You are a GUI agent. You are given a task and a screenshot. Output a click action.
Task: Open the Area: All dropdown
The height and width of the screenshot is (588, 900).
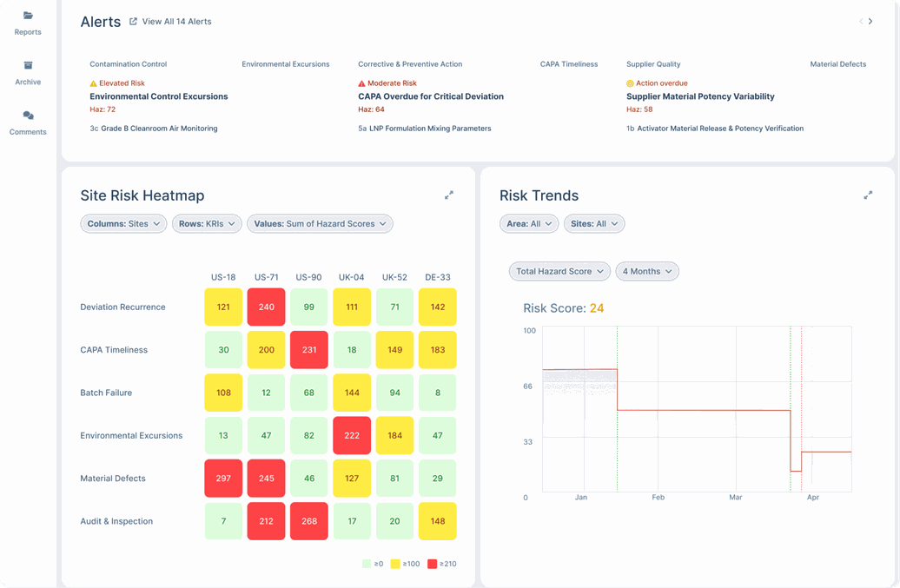tap(529, 224)
